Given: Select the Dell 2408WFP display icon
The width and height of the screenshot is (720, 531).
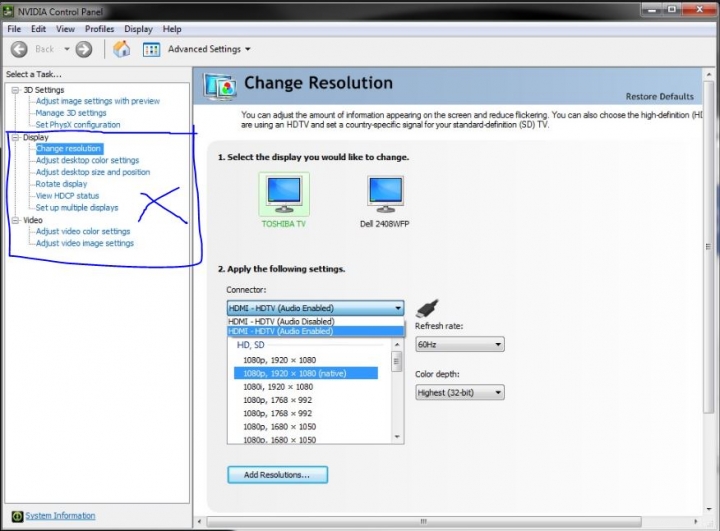Looking at the screenshot, I should coord(385,195).
